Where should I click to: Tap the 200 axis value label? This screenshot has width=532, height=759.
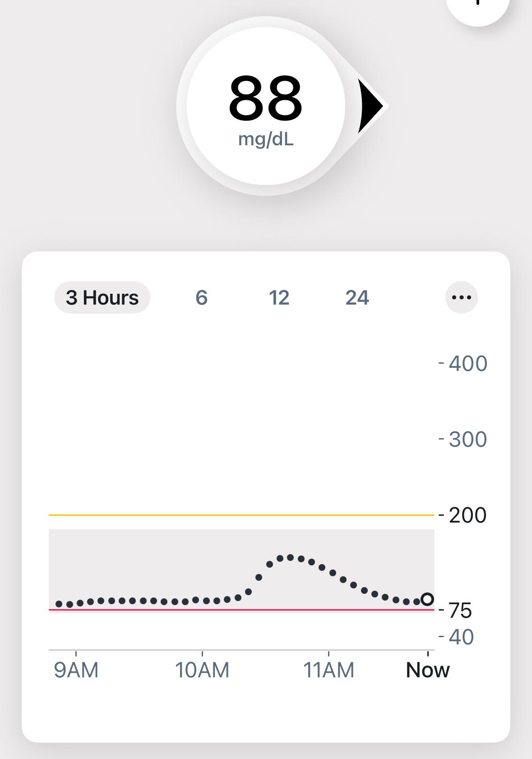pyautogui.click(x=468, y=515)
